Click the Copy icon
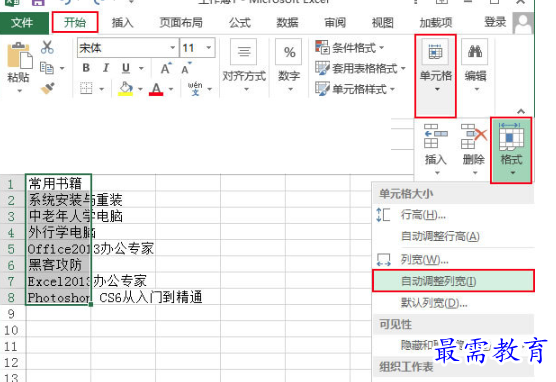The image size is (556, 382). pyautogui.click(x=47, y=67)
